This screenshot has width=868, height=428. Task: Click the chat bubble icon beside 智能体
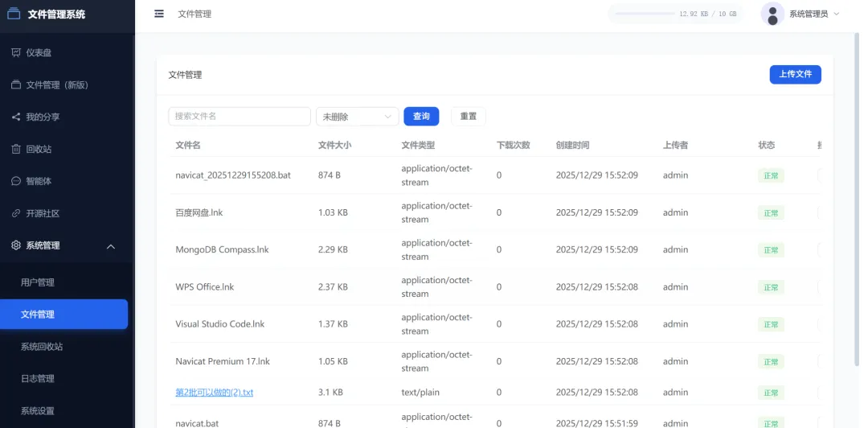pyautogui.click(x=16, y=181)
